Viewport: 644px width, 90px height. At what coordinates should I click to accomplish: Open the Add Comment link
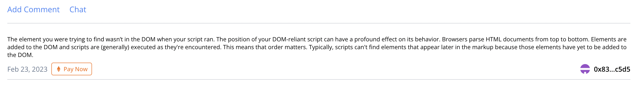click(x=34, y=10)
